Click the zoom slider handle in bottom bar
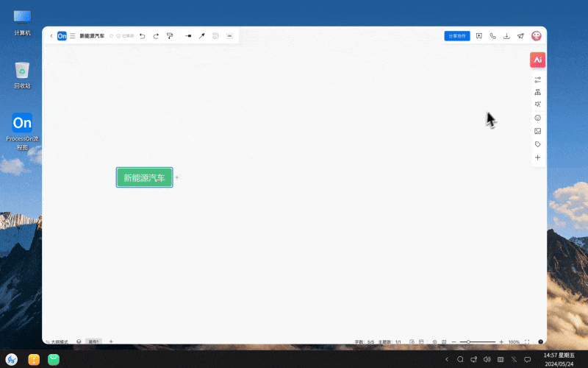588x368 pixels. (468, 342)
